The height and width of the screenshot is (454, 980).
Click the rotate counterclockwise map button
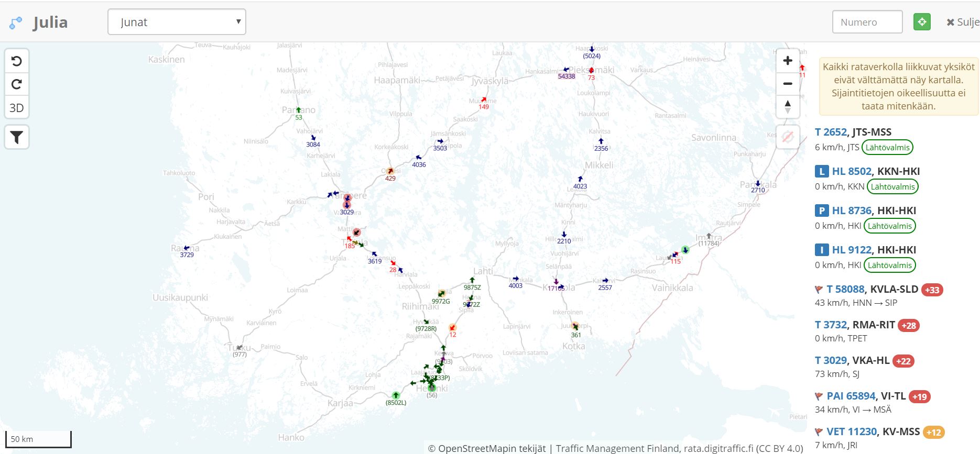(x=17, y=61)
